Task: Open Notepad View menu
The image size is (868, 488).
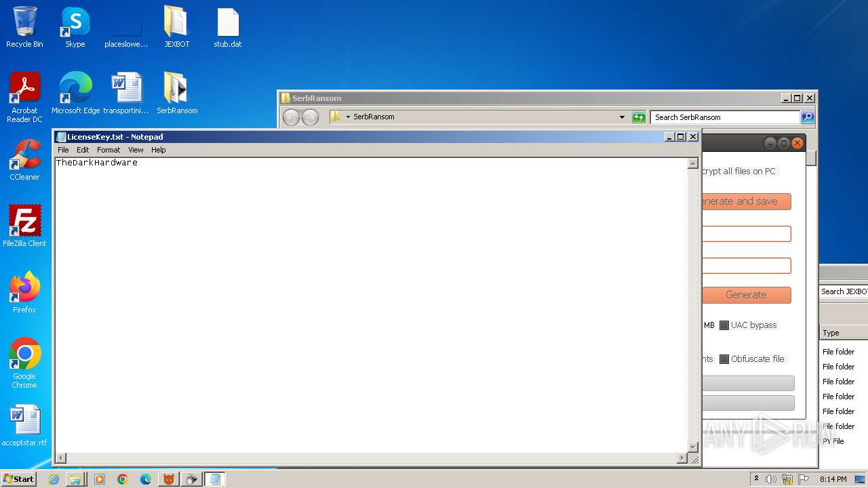Action: (136, 150)
